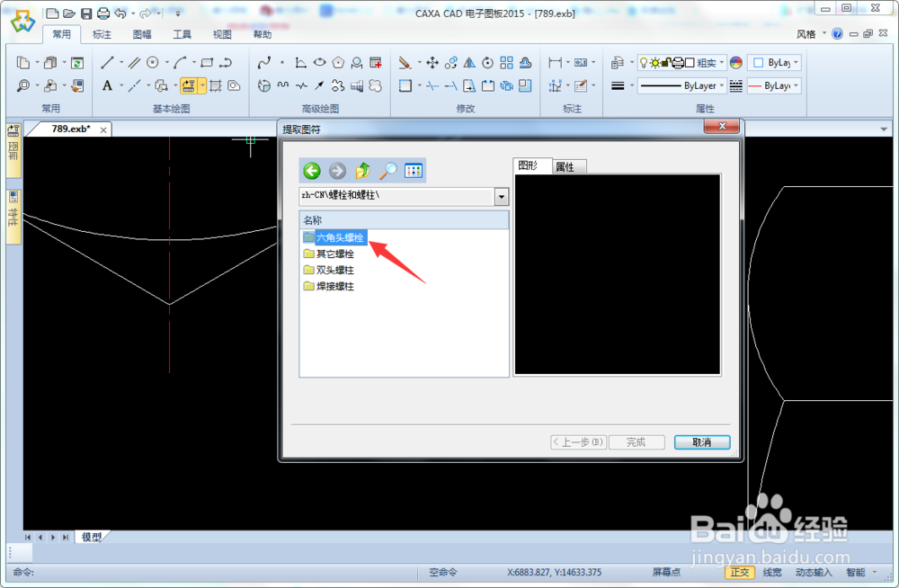Select the 图形 tab in dialog
This screenshot has width=899, height=588.
point(531,165)
